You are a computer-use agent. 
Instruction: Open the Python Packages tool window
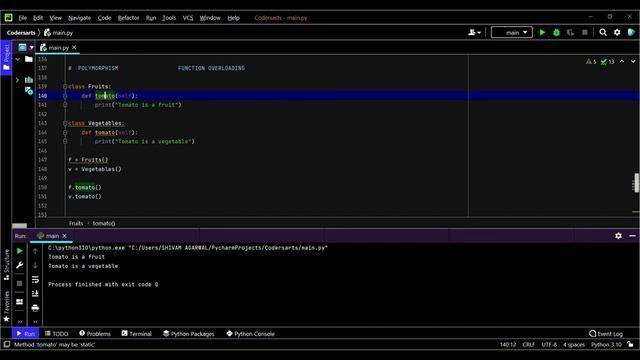tap(189, 333)
